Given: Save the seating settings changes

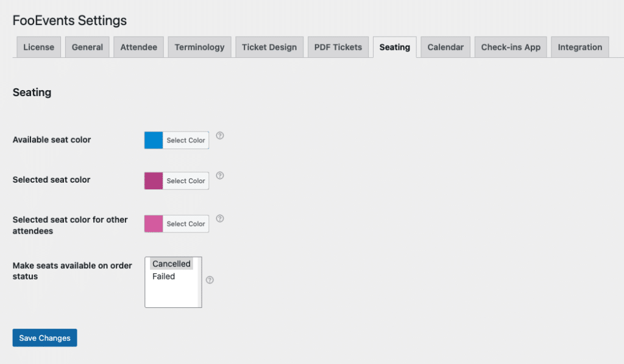Looking at the screenshot, I should [x=44, y=337].
